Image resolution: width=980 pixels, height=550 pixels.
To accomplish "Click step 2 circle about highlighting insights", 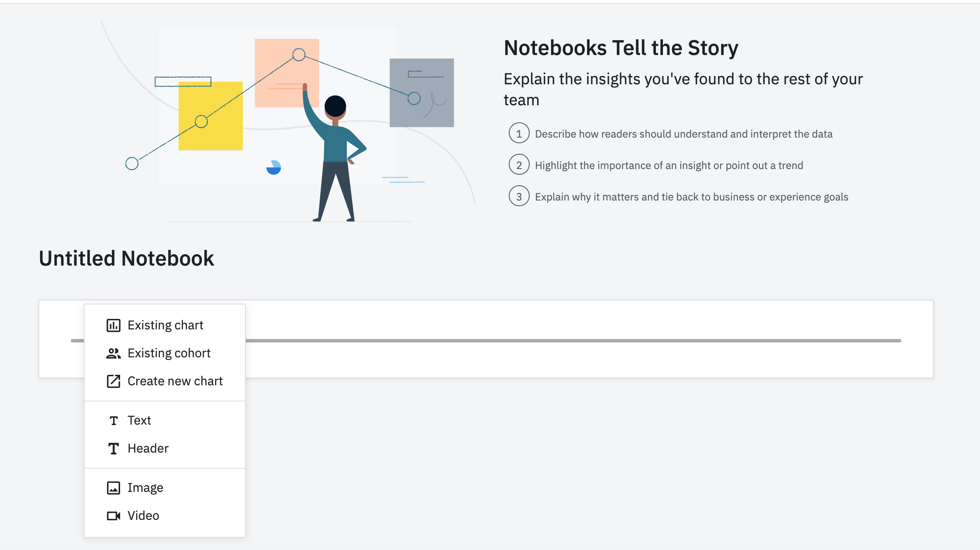I will [519, 165].
